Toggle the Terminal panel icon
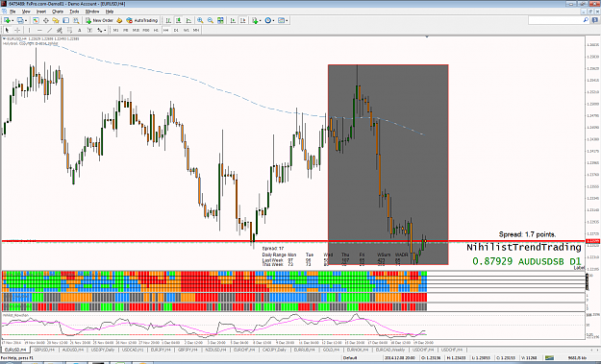Screen dimensions: 601x364 click(x=66, y=20)
